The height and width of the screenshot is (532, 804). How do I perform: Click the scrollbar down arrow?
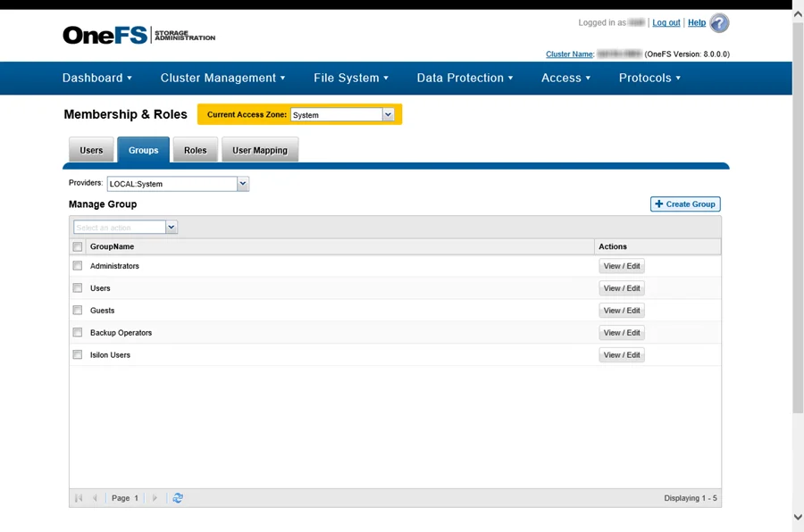[798, 517]
